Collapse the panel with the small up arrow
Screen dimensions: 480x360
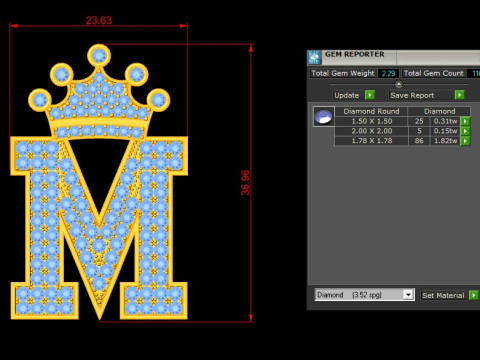click(398, 84)
